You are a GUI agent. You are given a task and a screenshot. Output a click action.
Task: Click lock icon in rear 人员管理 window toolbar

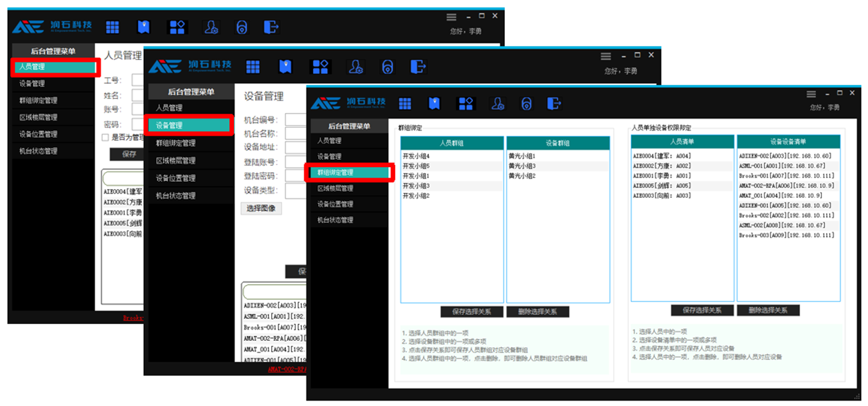[x=242, y=27]
